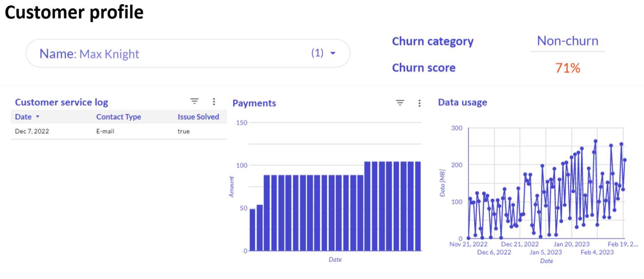644x279 pixels.
Task: Select the Non-churn category value
Action: coord(567,41)
